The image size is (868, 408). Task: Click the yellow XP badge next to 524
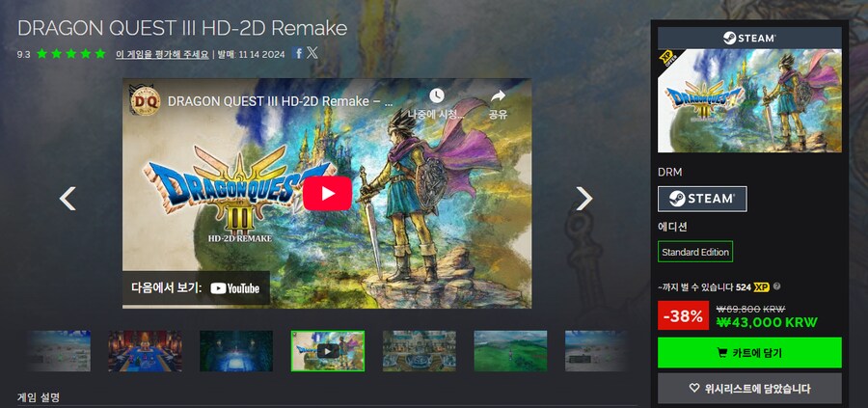762,287
